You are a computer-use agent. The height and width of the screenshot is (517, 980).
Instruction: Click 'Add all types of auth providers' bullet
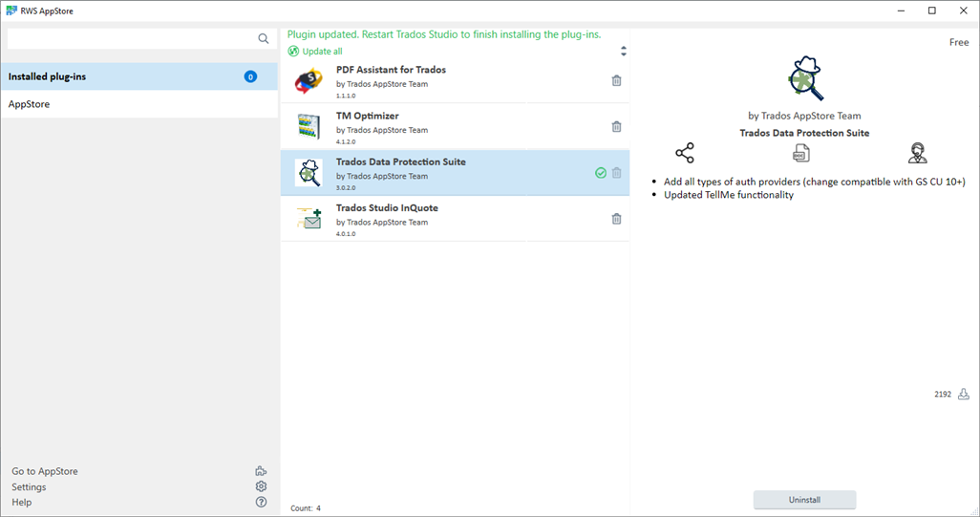[x=815, y=182]
